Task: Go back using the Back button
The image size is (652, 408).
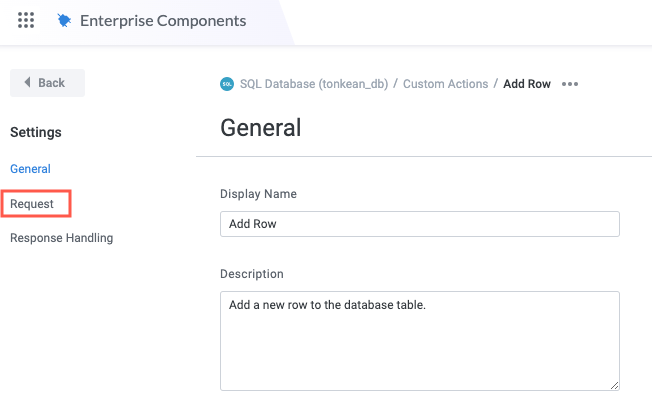Action: pyautogui.click(x=47, y=83)
